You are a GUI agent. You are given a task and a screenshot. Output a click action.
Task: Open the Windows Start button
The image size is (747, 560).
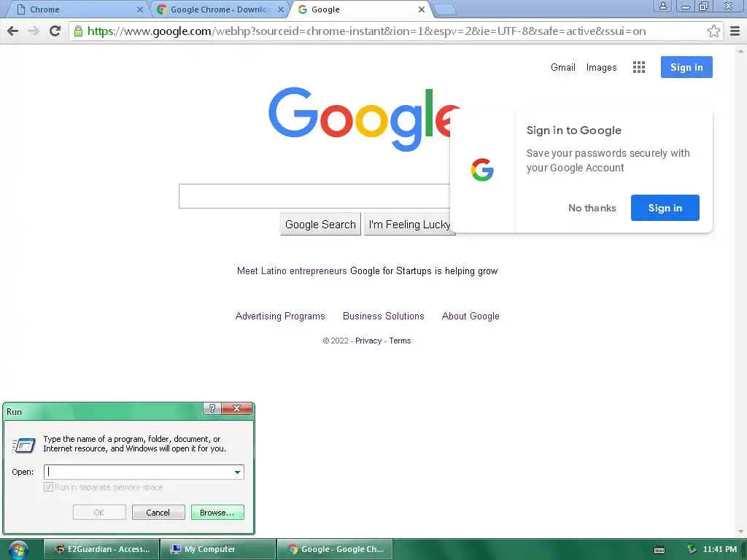[18, 550]
